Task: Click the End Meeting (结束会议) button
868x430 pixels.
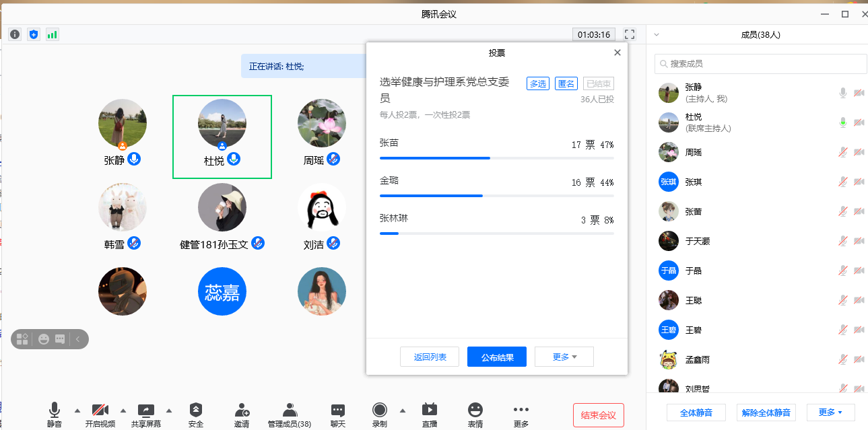Action: tap(598, 415)
